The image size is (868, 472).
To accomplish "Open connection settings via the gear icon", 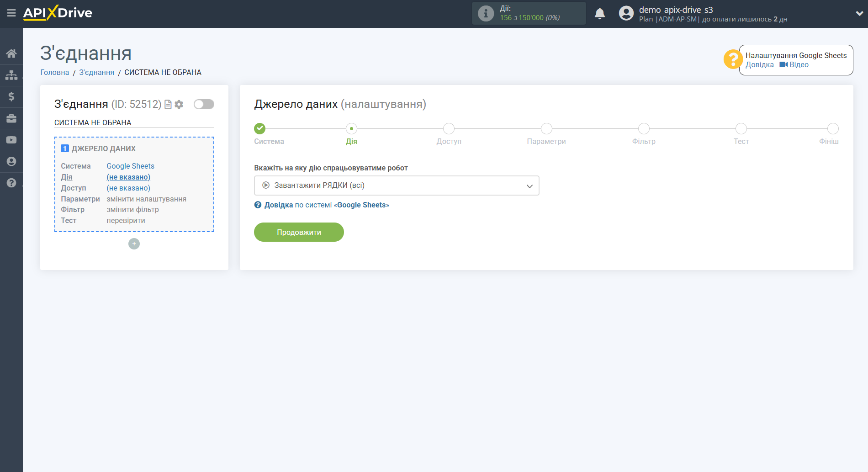I will [179, 104].
